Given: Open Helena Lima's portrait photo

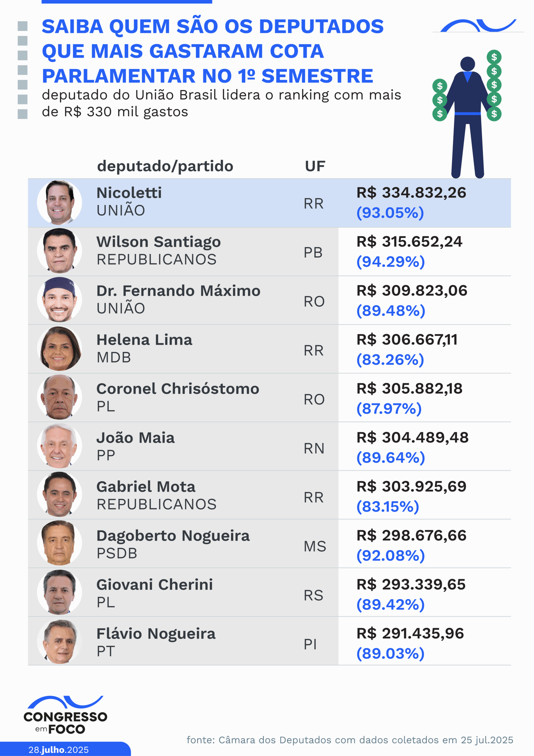Looking at the screenshot, I should click(x=60, y=349).
